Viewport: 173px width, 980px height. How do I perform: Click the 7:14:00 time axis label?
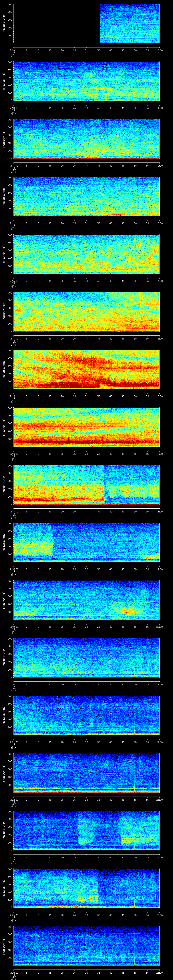(x=14, y=339)
